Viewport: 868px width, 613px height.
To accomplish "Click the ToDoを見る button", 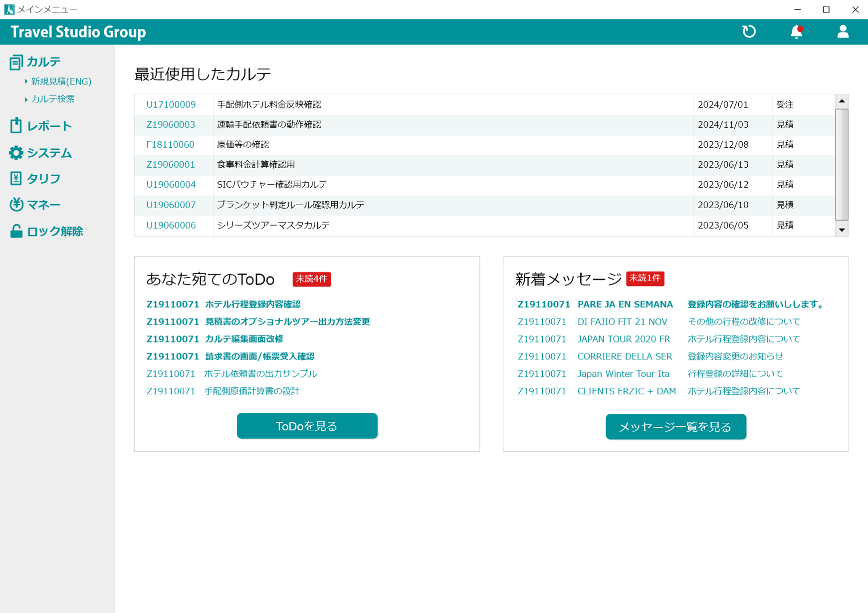I will (x=307, y=426).
